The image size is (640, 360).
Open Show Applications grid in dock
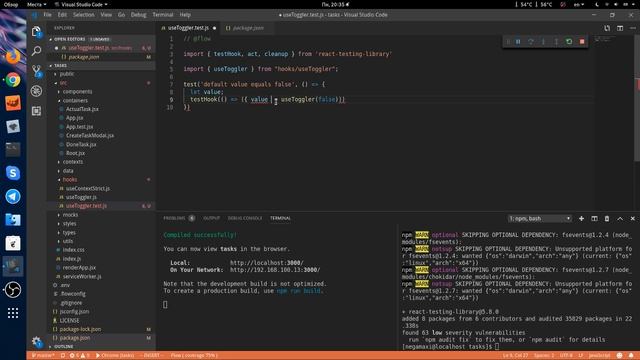(13, 313)
